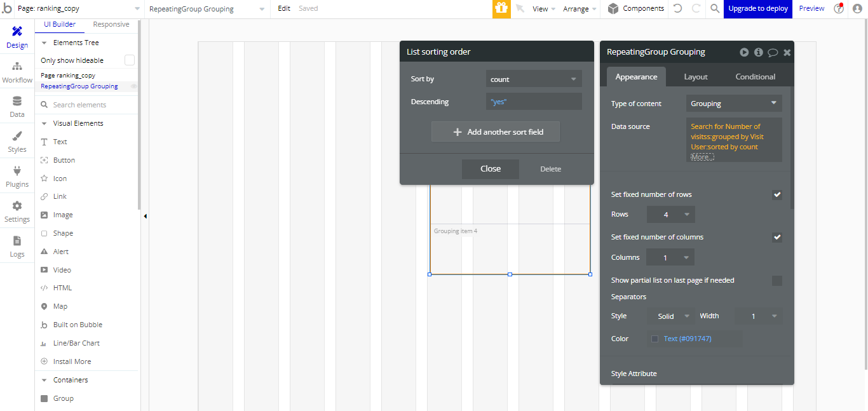Open the separator Style Solid dropdown

[672, 316]
